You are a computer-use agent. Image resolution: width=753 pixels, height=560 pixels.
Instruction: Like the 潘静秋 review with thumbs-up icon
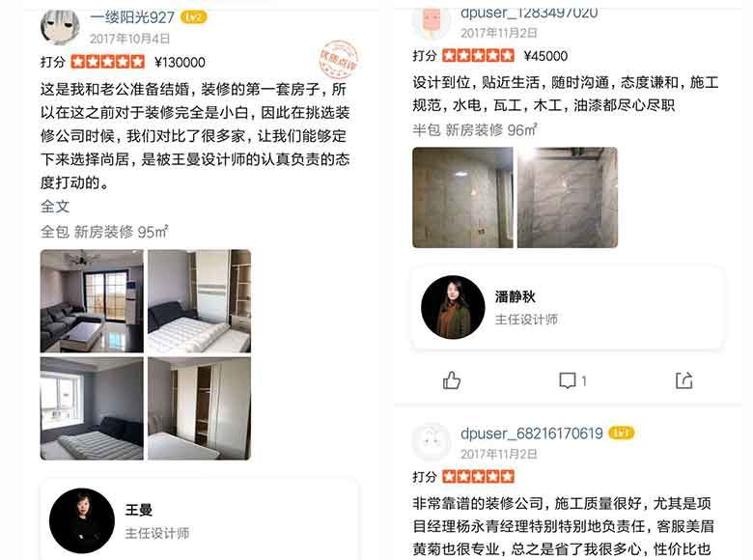[x=452, y=380]
